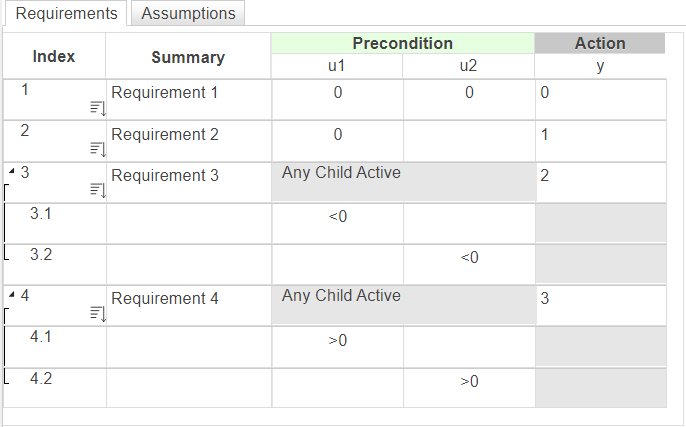Click the icon in Requirement 3 index cell
This screenshot has height=427, width=686.
pos(97,190)
